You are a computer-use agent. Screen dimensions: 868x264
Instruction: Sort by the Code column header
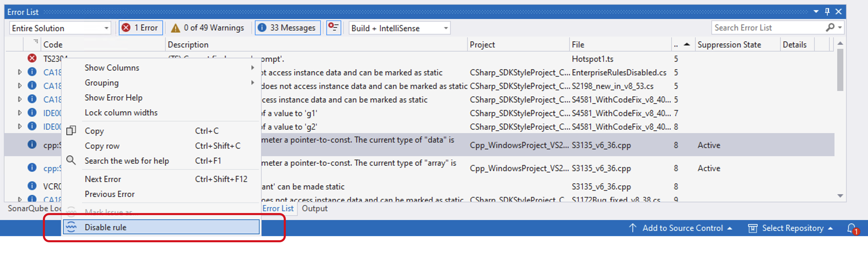point(103,45)
